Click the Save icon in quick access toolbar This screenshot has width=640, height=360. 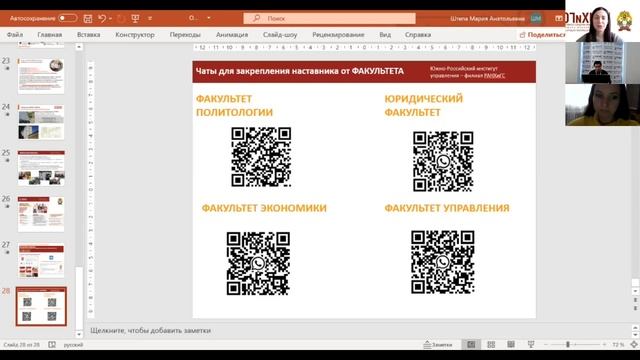[88, 18]
